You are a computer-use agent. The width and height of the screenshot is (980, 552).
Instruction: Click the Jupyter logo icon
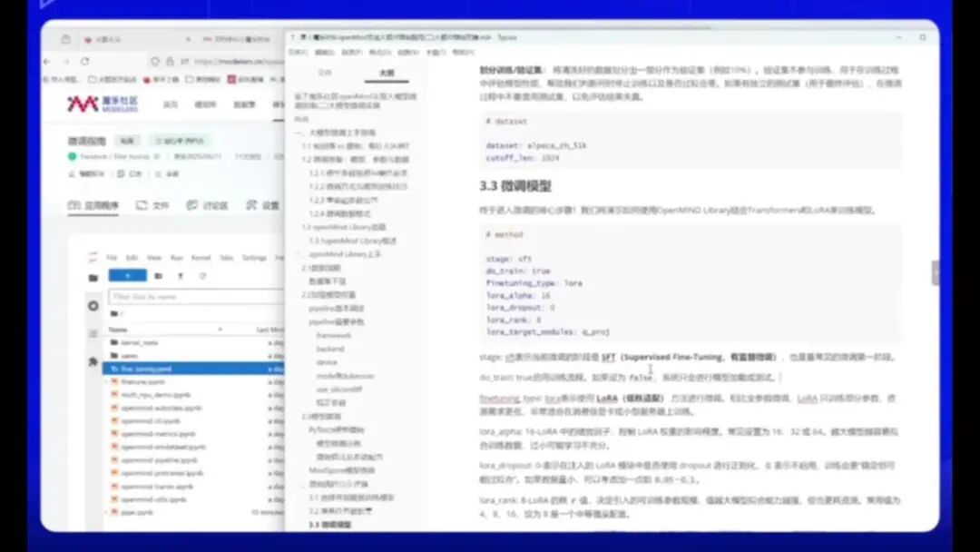click(x=93, y=257)
